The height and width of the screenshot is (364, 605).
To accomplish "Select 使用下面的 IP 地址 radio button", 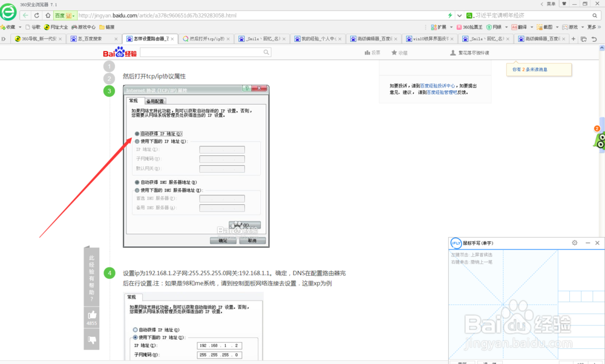I will [x=137, y=141].
